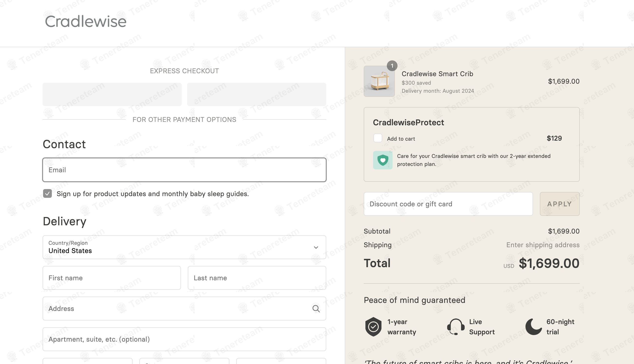This screenshot has width=634, height=364.
Task: Uncheck the product updates signup checkbox
Action: click(47, 193)
